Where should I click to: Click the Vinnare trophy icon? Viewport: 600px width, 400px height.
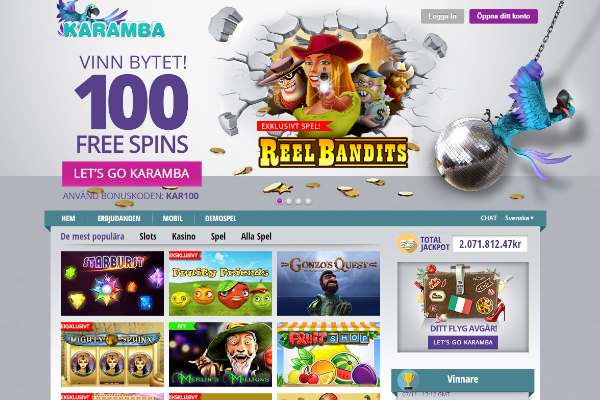click(408, 380)
